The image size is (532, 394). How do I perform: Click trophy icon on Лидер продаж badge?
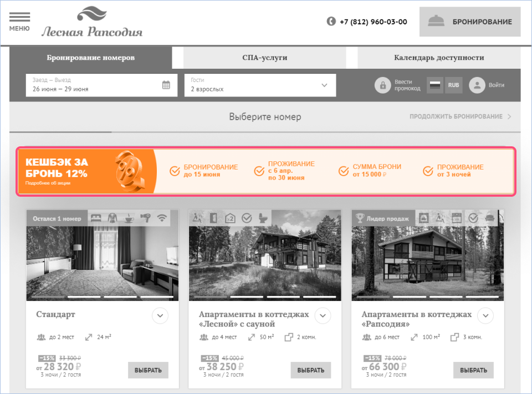(360, 218)
